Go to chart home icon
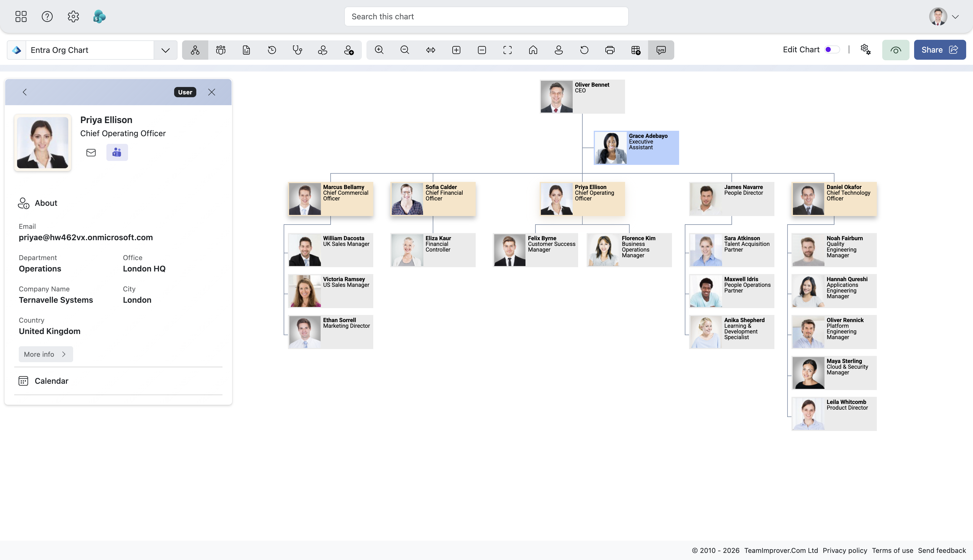The height and width of the screenshot is (560, 973). tap(533, 50)
